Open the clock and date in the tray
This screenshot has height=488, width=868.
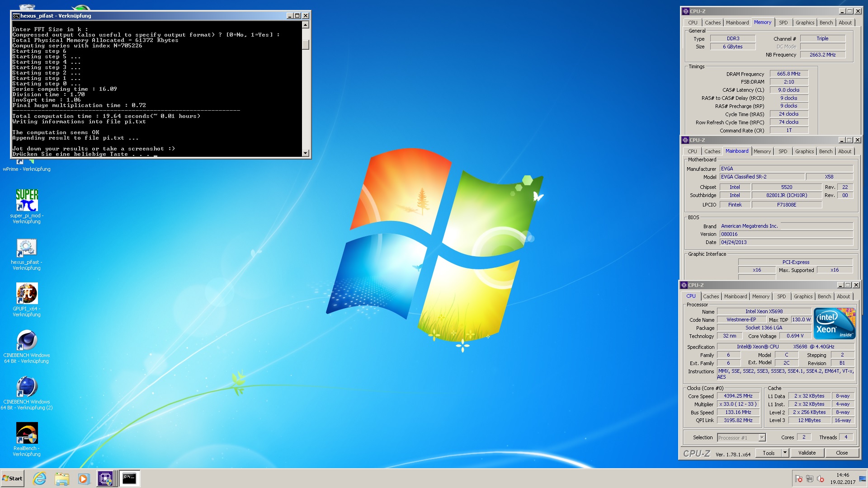pos(842,479)
